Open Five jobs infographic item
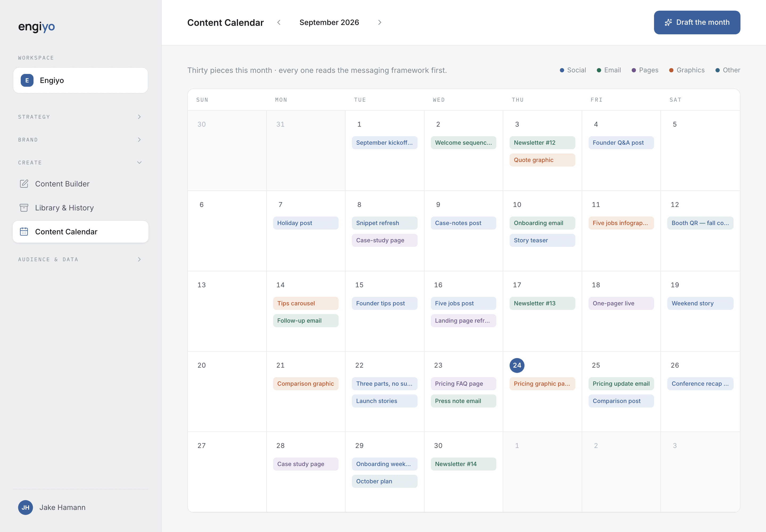This screenshot has height=532, width=766. point(621,223)
